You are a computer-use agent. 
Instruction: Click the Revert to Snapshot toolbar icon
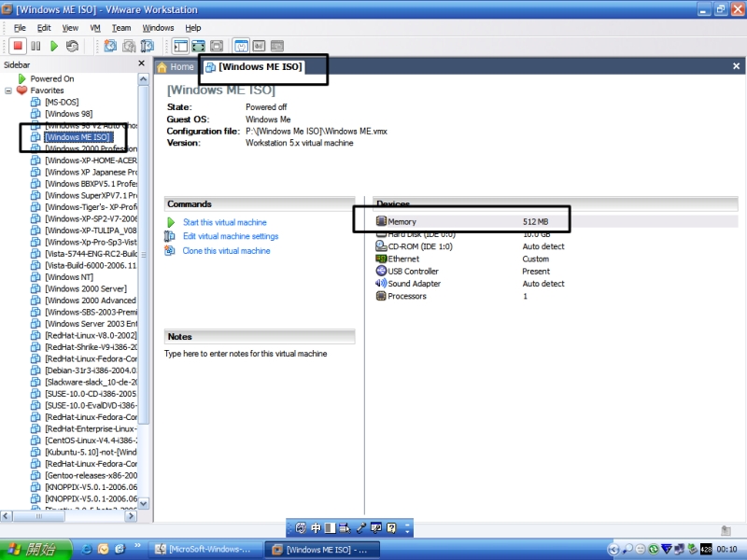[x=129, y=46]
